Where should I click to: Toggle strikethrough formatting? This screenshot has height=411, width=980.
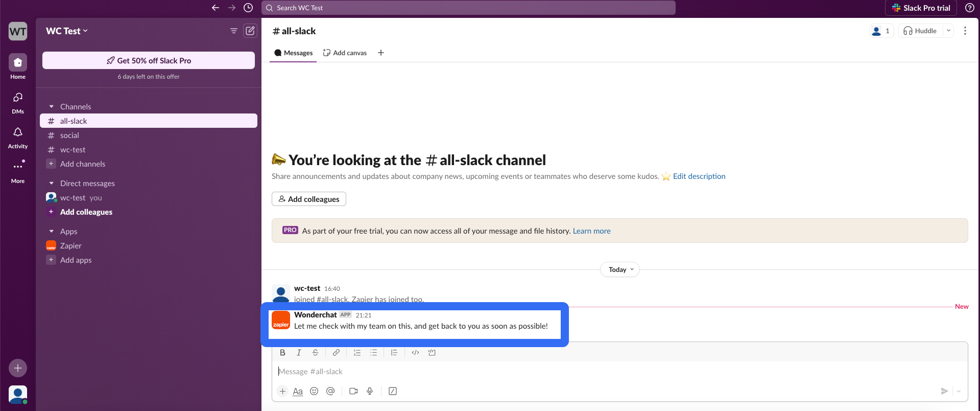pyautogui.click(x=315, y=353)
